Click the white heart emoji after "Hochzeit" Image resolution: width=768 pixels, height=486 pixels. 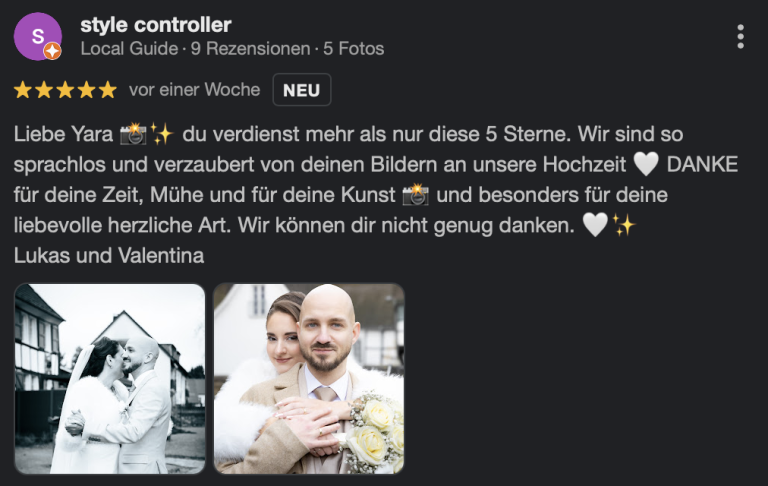[x=646, y=165]
